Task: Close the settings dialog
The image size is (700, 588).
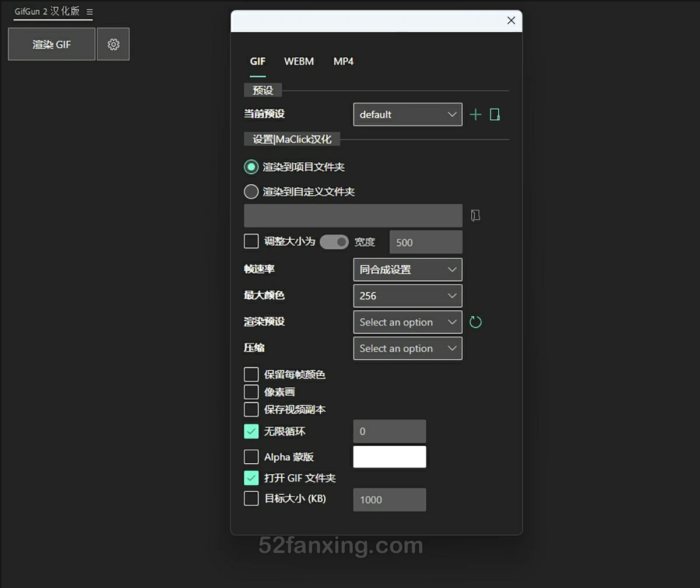Action: (x=511, y=20)
